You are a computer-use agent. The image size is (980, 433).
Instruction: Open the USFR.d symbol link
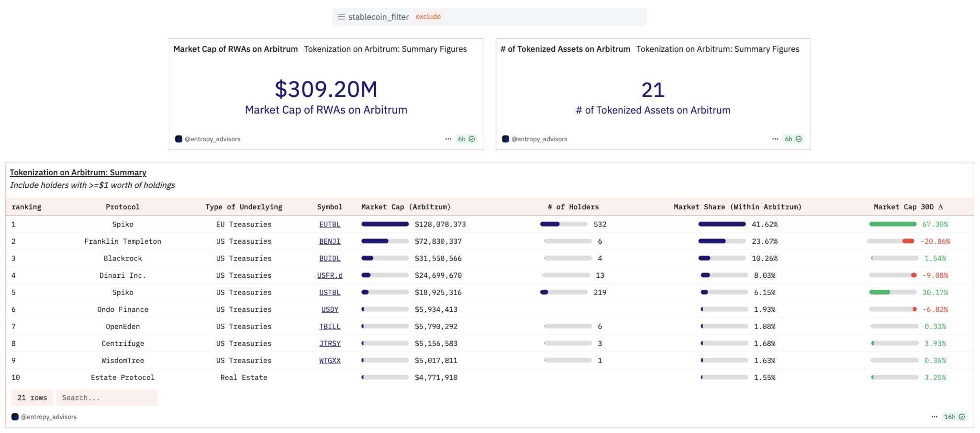click(330, 275)
